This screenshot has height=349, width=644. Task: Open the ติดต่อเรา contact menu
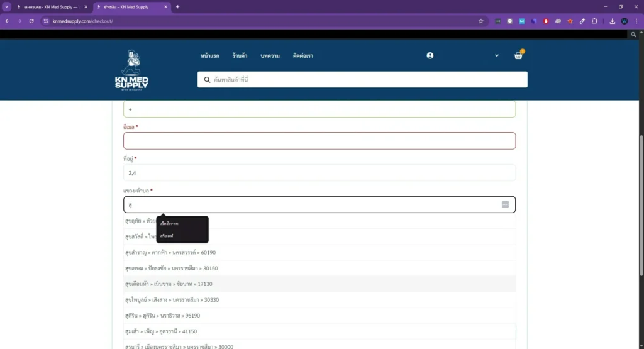tap(303, 56)
